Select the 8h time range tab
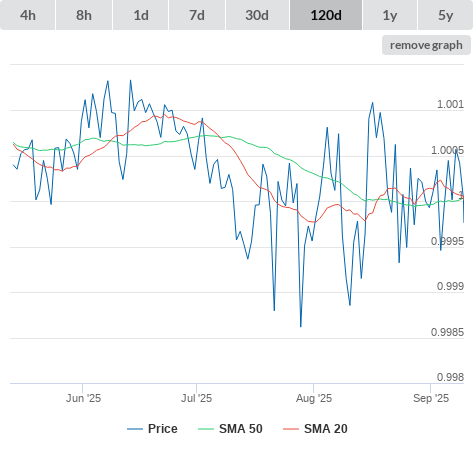474x455 pixels. (x=84, y=15)
